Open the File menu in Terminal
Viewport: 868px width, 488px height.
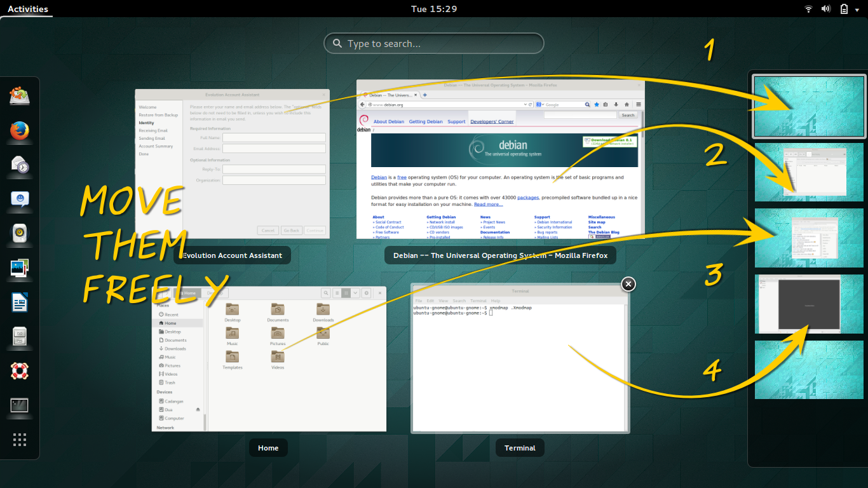coord(418,301)
